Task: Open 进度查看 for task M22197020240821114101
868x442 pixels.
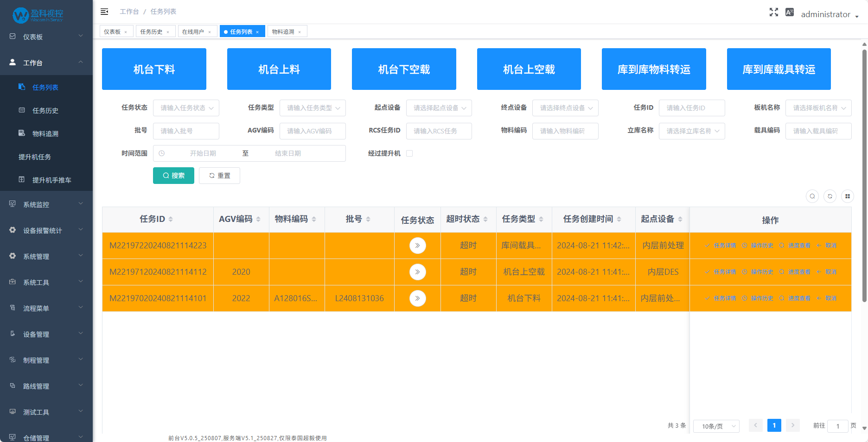Action: point(795,298)
